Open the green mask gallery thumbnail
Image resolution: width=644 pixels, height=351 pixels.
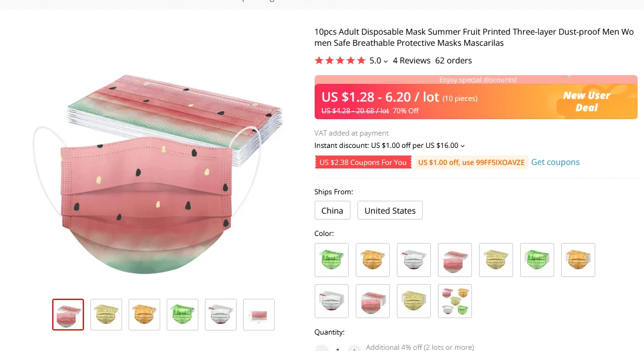(183, 315)
